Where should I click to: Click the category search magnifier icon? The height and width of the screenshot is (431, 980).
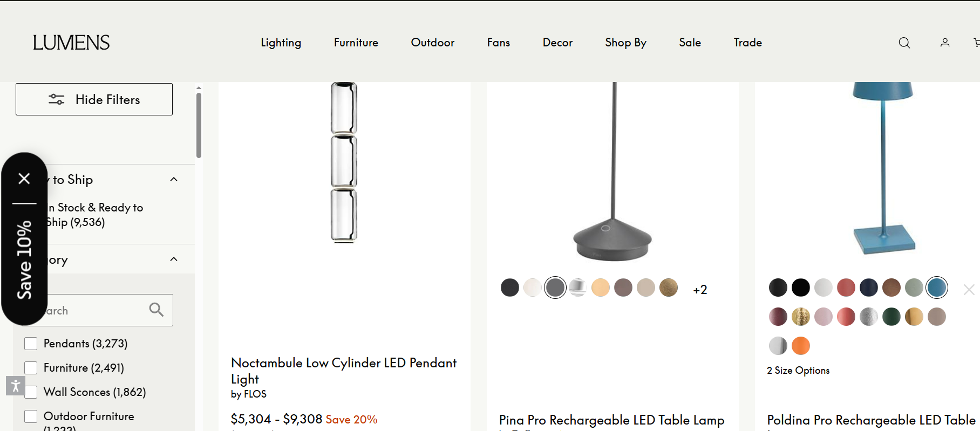(156, 310)
